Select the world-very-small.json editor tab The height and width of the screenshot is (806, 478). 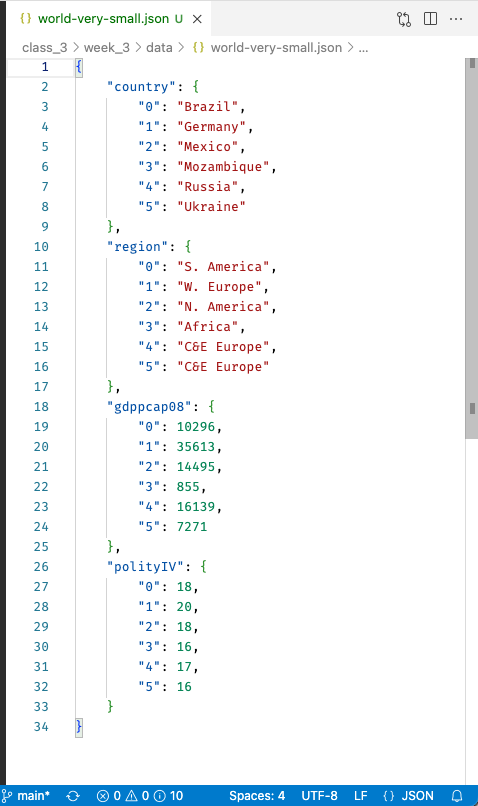coord(109,19)
